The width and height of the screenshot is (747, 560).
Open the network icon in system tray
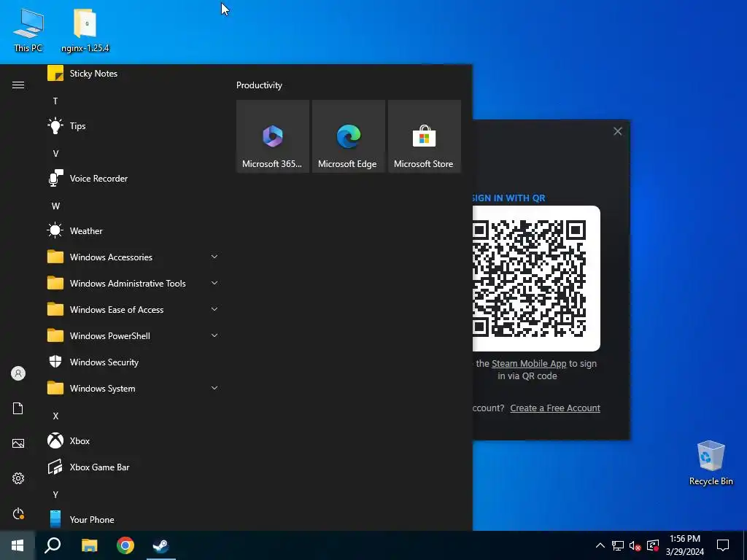pos(618,545)
